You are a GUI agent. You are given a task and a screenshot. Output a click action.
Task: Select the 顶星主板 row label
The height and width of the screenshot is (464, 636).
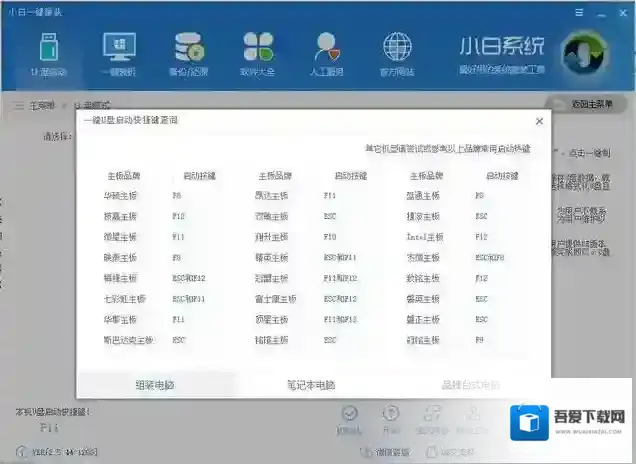click(x=271, y=320)
